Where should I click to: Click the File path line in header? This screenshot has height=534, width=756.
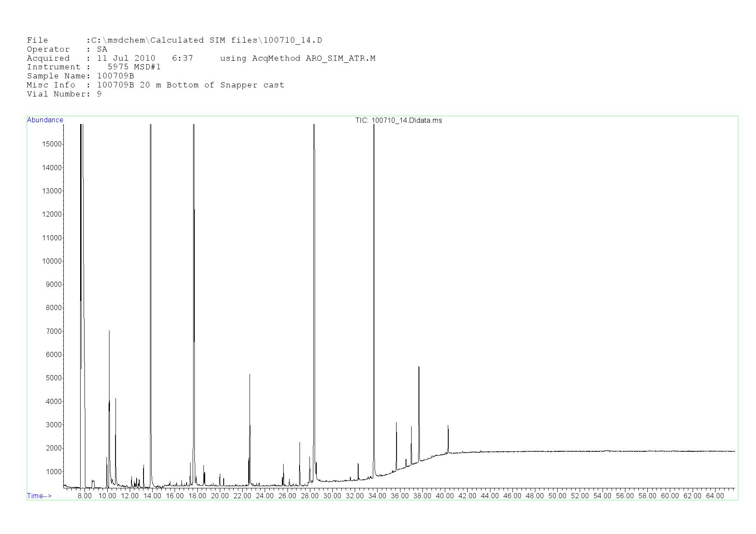tap(174, 40)
